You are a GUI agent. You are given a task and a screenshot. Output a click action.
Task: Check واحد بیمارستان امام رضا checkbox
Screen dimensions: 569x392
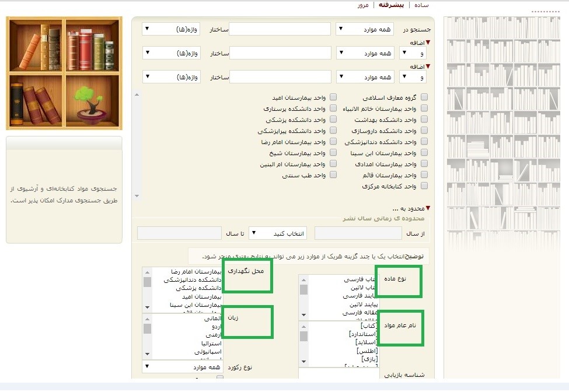pyautogui.click(x=333, y=141)
